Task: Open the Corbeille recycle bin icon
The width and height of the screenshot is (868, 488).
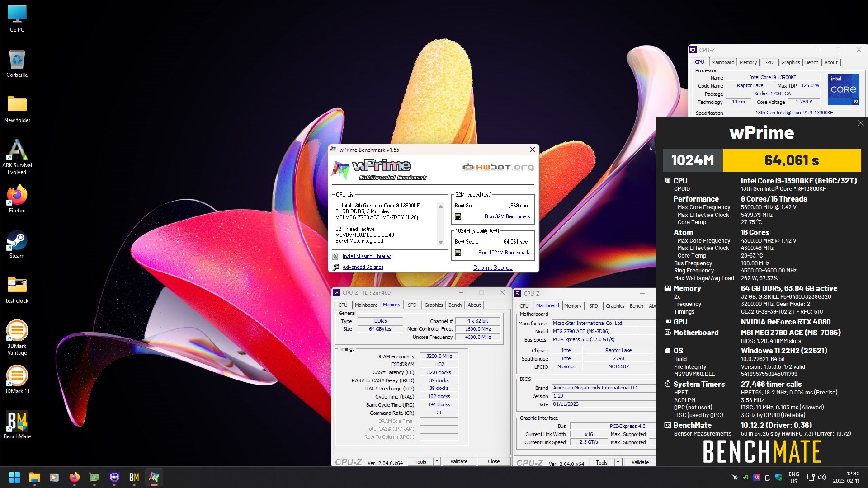Action: coord(17,64)
